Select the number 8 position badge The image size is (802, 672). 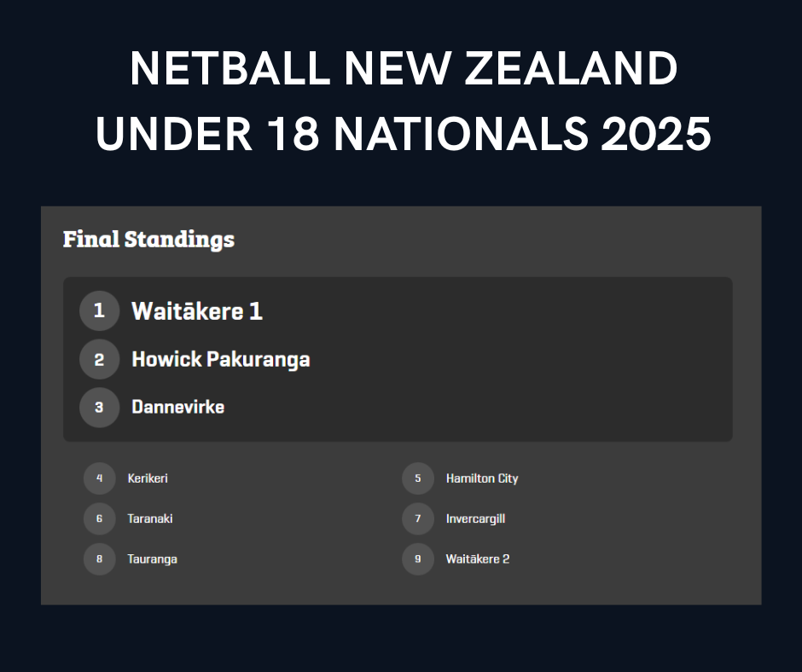99,559
